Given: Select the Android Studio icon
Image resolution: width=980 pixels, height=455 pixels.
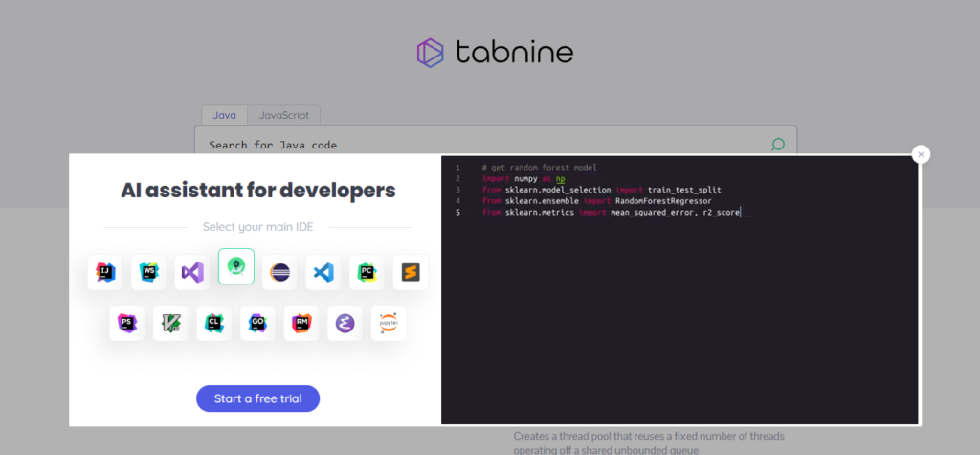Looking at the screenshot, I should [x=236, y=266].
